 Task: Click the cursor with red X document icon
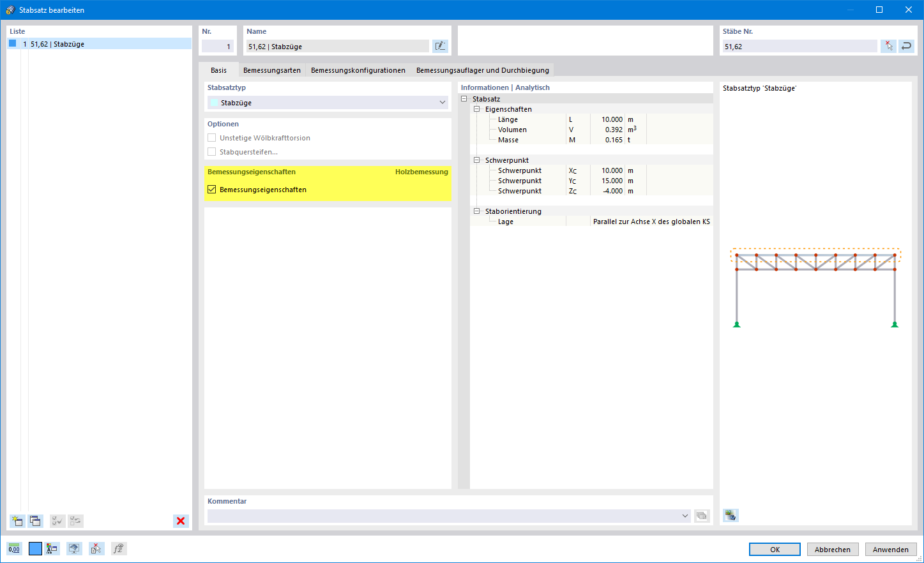[96, 548]
